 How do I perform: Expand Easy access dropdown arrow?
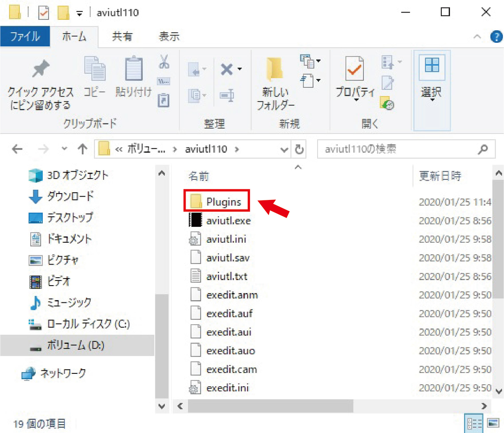318,80
